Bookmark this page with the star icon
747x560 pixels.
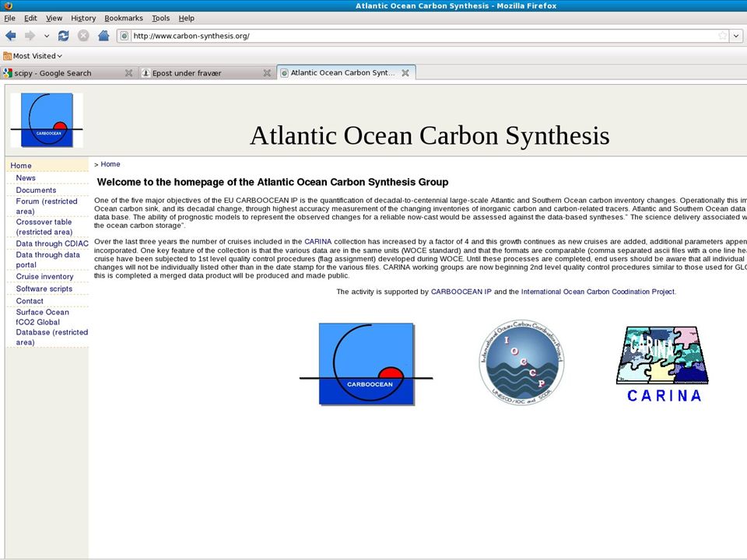[x=723, y=36]
